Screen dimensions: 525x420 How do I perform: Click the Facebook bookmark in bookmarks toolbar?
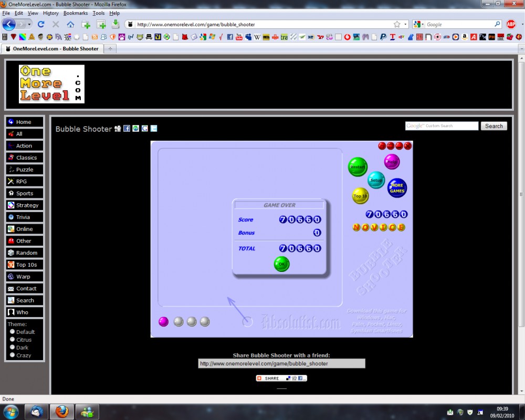pyautogui.click(x=230, y=37)
